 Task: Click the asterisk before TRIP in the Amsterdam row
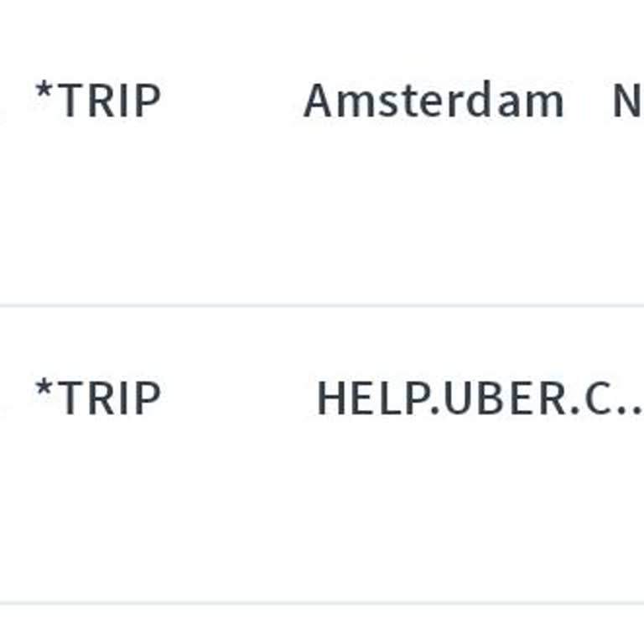click(x=44, y=91)
